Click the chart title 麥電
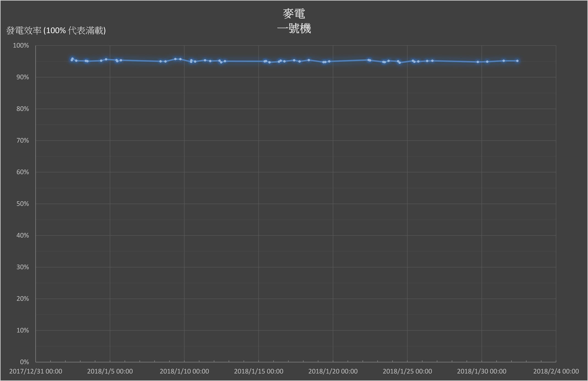The height and width of the screenshot is (381, 588). click(x=294, y=14)
